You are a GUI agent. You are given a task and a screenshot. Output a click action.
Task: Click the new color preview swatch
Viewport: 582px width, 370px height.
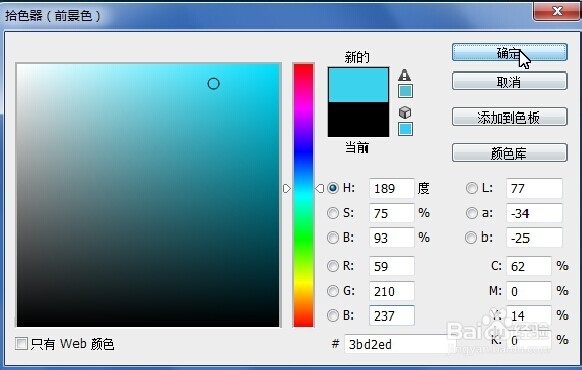[x=358, y=85]
